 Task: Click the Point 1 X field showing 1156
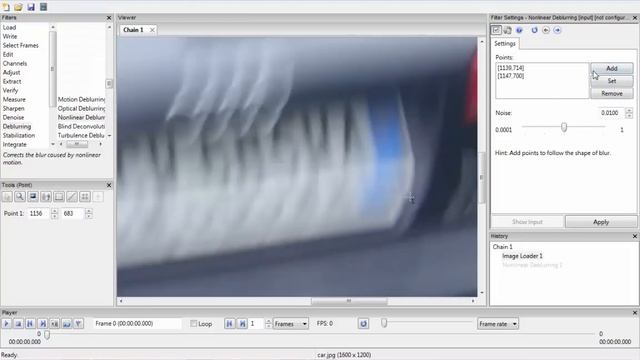(x=39, y=213)
